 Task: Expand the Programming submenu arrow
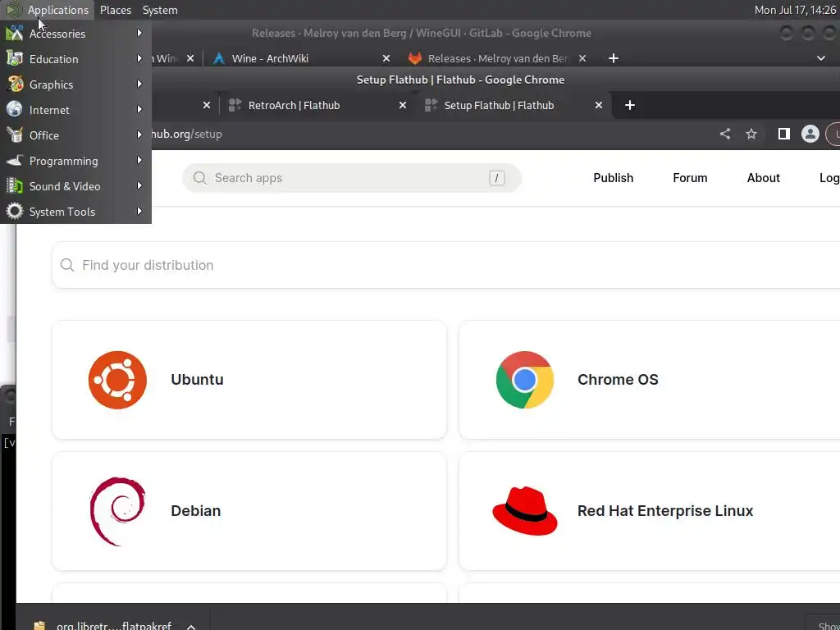[x=139, y=160]
